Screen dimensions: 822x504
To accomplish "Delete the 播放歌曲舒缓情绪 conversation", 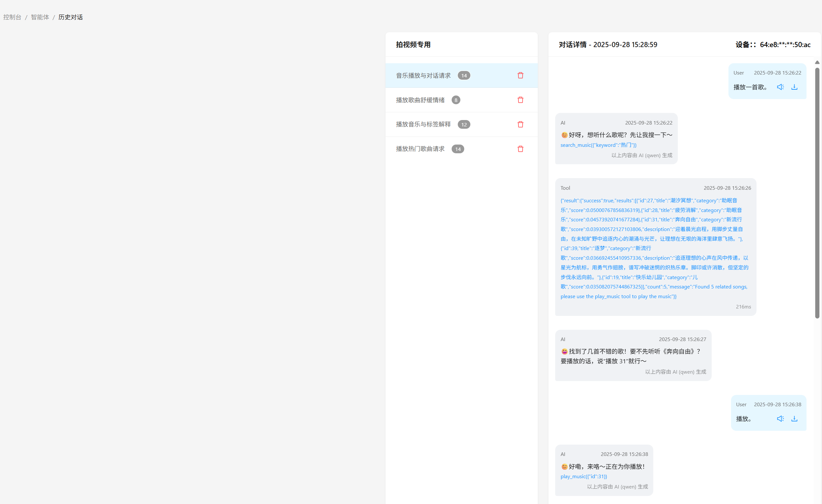I will pos(520,100).
